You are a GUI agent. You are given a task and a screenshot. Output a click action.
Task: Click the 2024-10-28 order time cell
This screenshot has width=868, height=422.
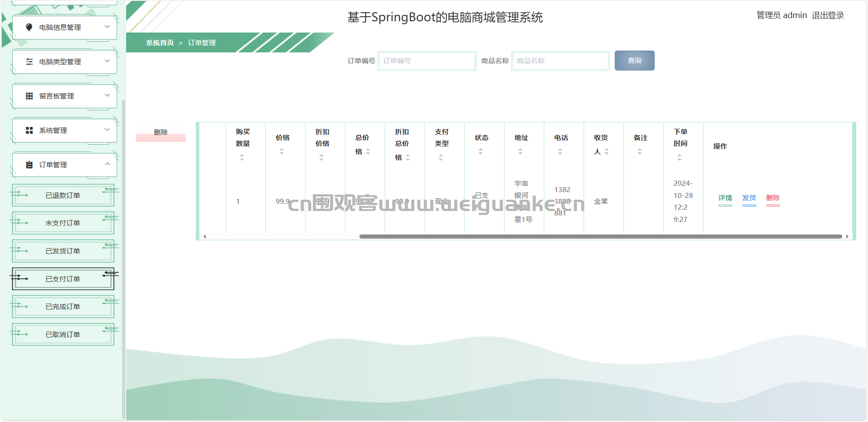pyautogui.click(x=683, y=202)
